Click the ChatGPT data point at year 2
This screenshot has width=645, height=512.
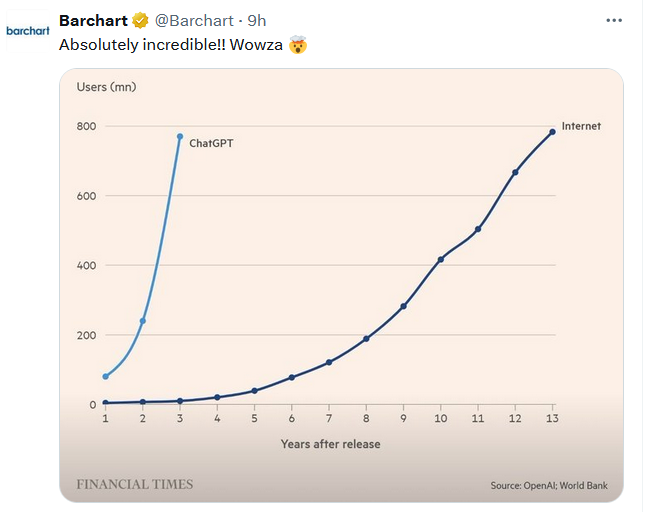pyautogui.click(x=143, y=321)
